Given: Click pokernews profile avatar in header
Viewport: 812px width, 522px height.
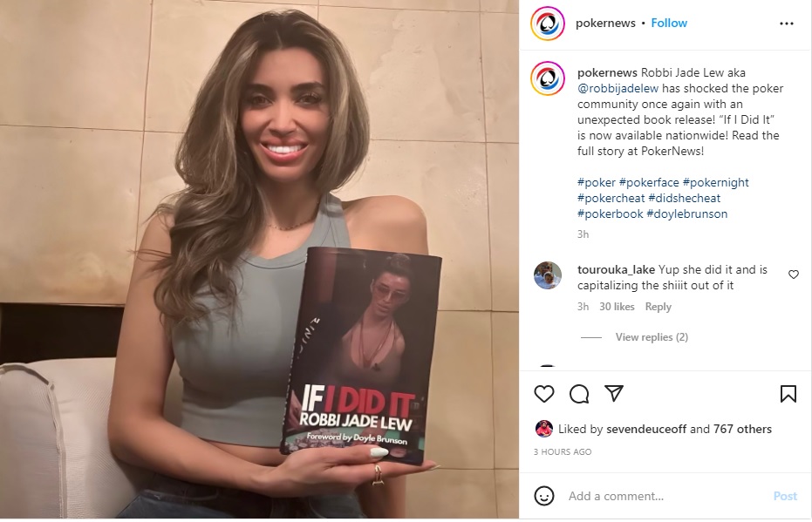Looking at the screenshot, I should click(x=548, y=24).
